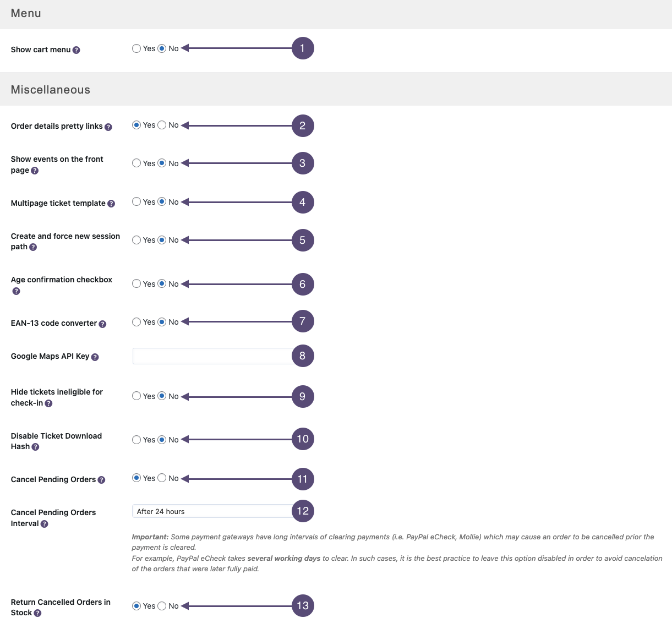Open the Cancel Pending Orders Interval dropdown
672x634 pixels.
point(212,511)
